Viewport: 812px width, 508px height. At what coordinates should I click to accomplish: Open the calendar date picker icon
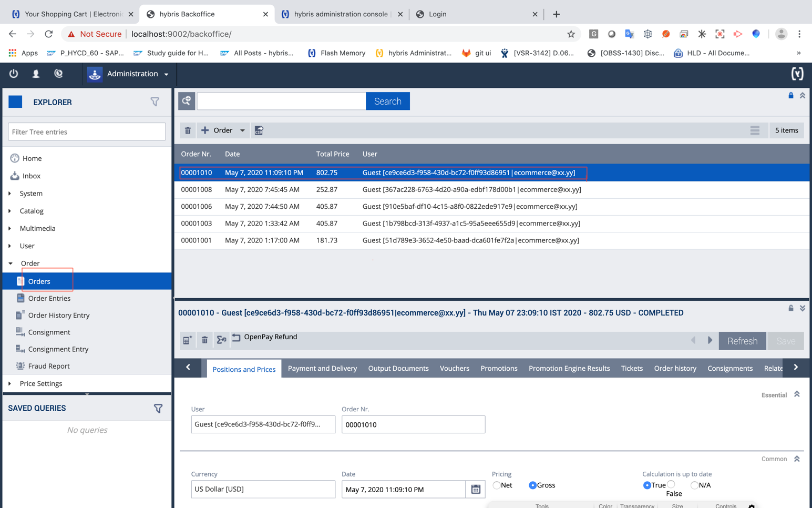pos(476,489)
